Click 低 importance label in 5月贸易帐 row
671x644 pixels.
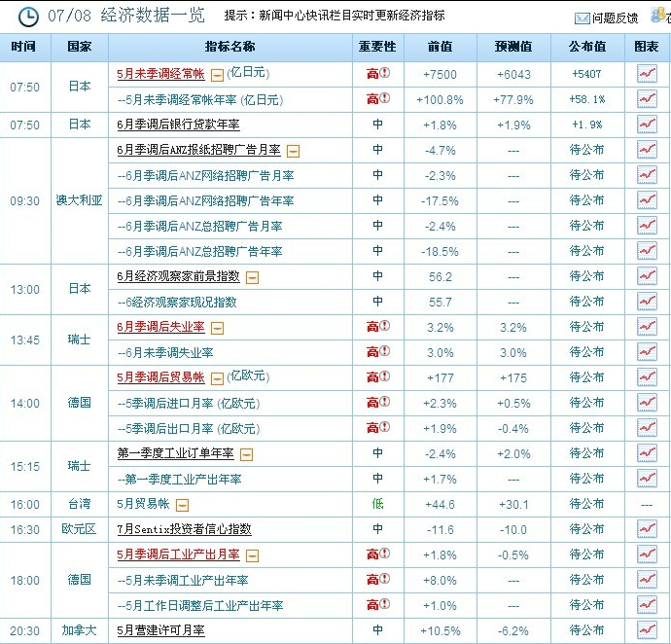pos(377,504)
